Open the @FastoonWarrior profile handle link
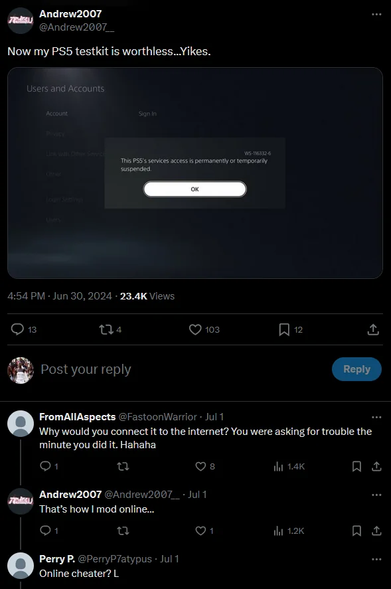 (x=158, y=417)
